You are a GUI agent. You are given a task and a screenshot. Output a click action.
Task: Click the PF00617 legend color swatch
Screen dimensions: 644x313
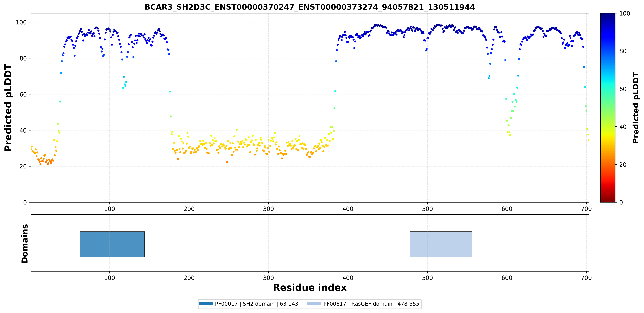coord(314,304)
